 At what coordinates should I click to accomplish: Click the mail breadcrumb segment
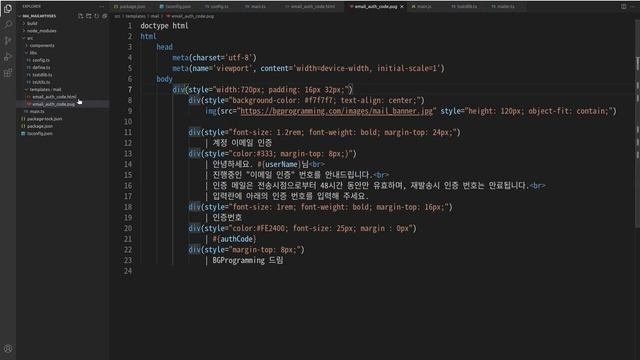tap(155, 16)
